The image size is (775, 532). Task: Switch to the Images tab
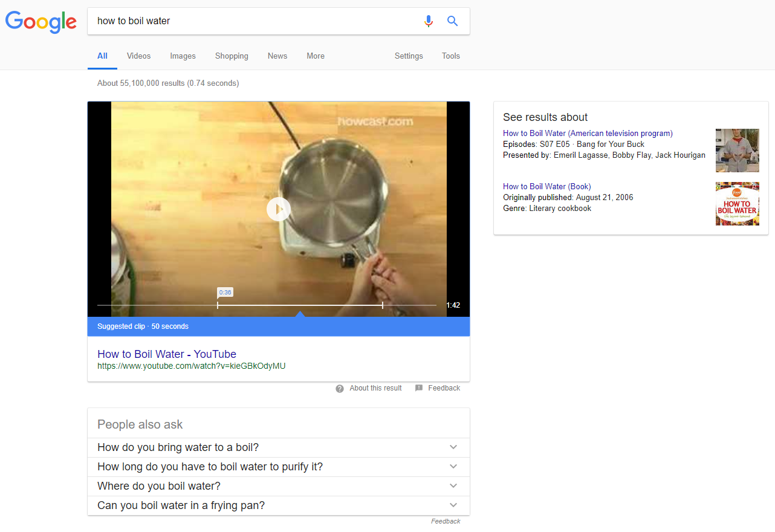[183, 56]
